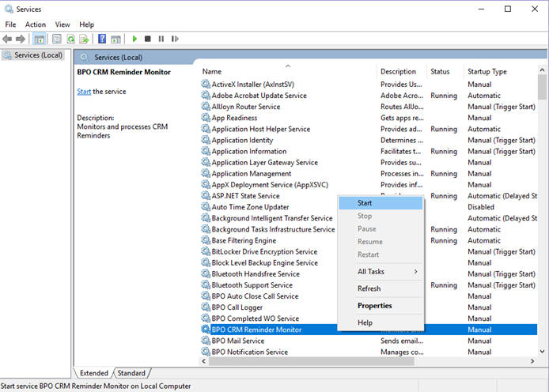549x392 pixels.
Task: Click the Back arrow in toolbar
Action: (8, 39)
